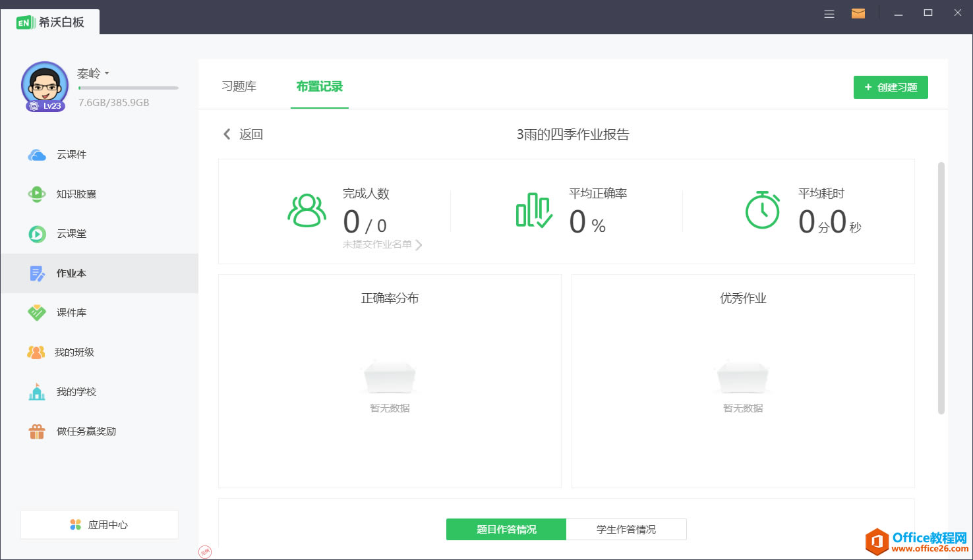
Task: Open the 我的班级 people icon
Action: tap(36, 352)
